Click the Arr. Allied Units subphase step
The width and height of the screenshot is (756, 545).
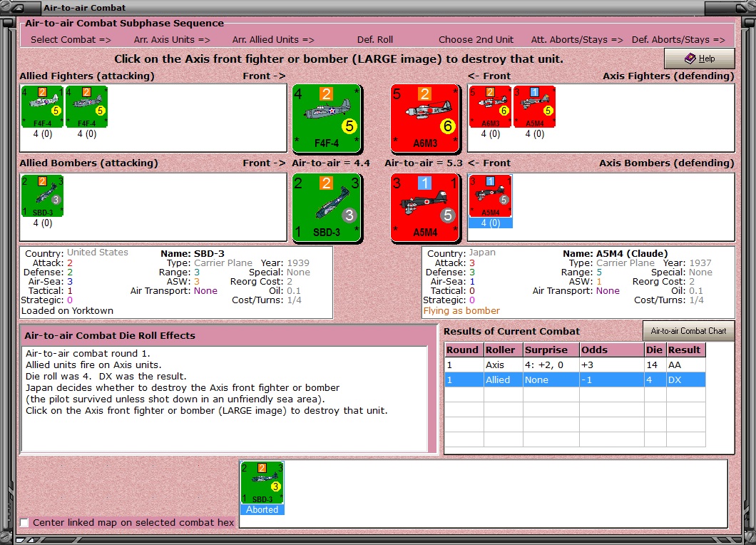(273, 39)
